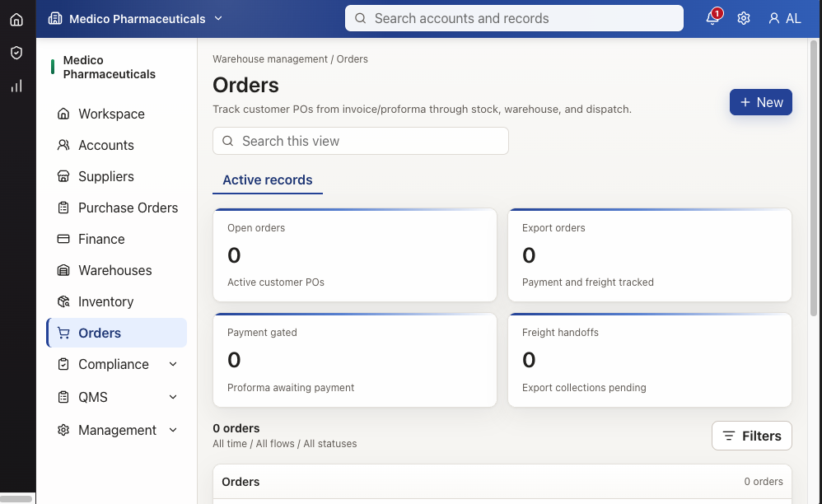Image resolution: width=822 pixels, height=504 pixels.
Task: Open the Filters button
Action: (752, 436)
